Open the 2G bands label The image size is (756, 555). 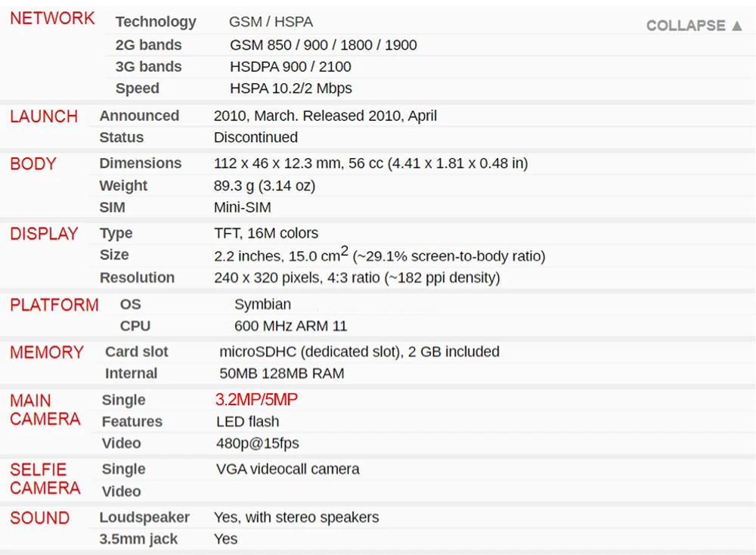pyautogui.click(x=148, y=45)
